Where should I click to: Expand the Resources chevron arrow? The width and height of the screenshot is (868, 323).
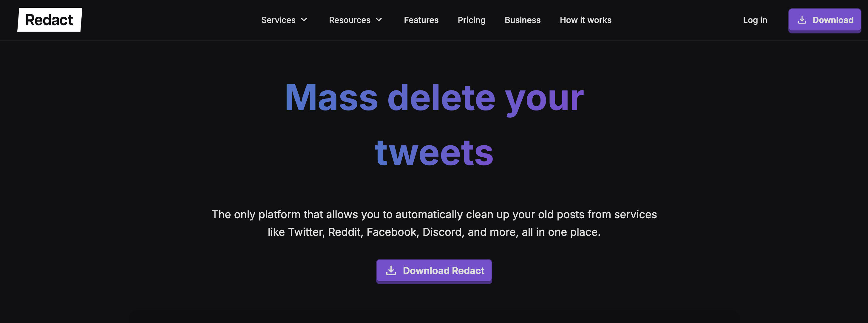coord(379,20)
